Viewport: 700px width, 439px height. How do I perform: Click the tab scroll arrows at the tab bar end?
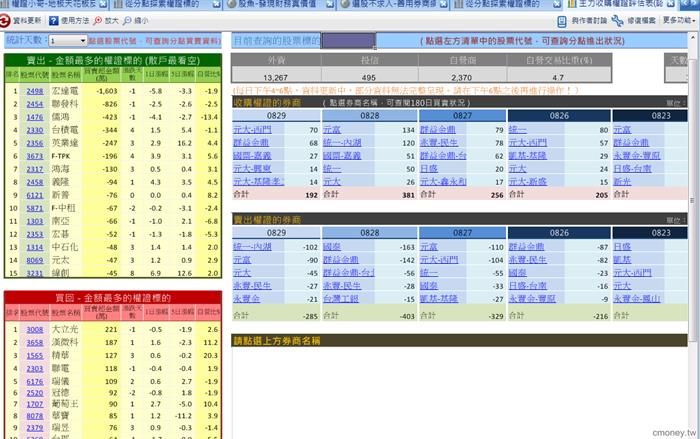point(689,4)
